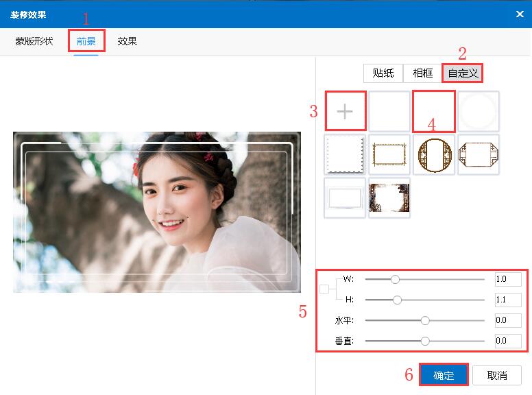Click the H height slider handle
Image resolution: width=532 pixels, height=395 pixels.
tap(398, 300)
